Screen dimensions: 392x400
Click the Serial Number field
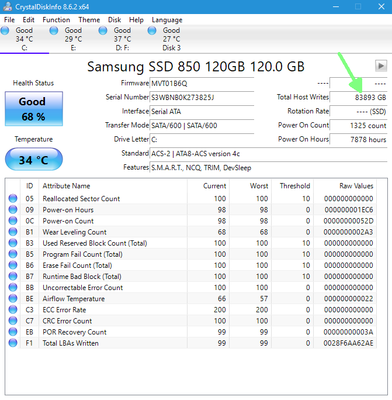click(x=202, y=97)
